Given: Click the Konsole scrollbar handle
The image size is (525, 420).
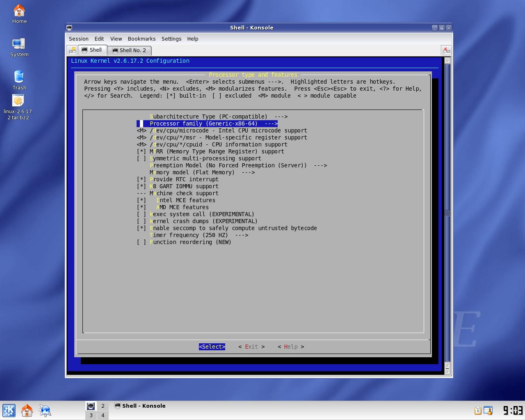Looking at the screenshot, I should click(447, 213).
